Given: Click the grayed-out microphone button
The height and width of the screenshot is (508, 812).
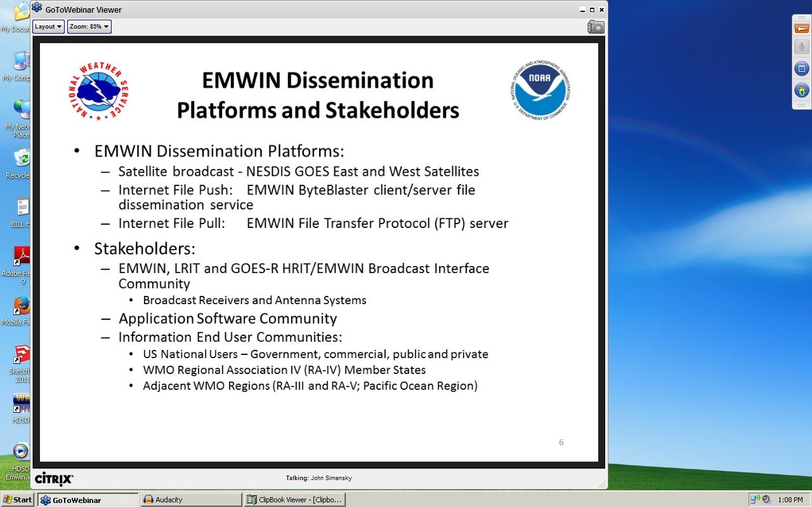Looking at the screenshot, I should (802, 47).
